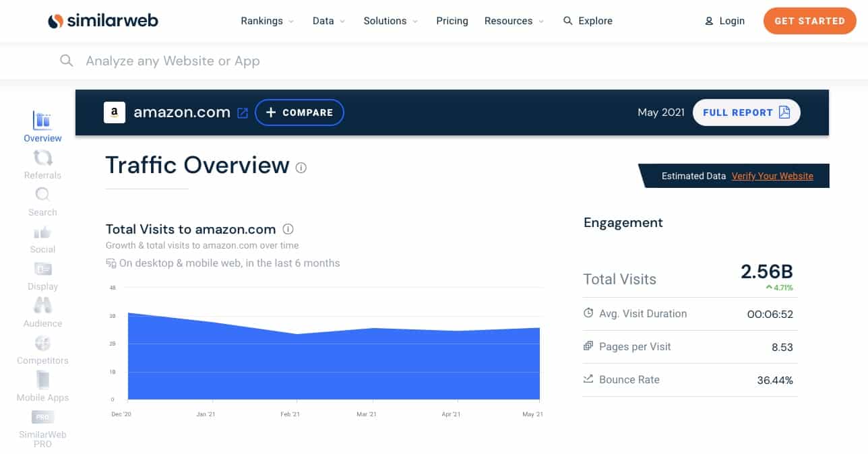Click the info icon beside Traffic Overview
This screenshot has width=868, height=454.
tap(301, 168)
